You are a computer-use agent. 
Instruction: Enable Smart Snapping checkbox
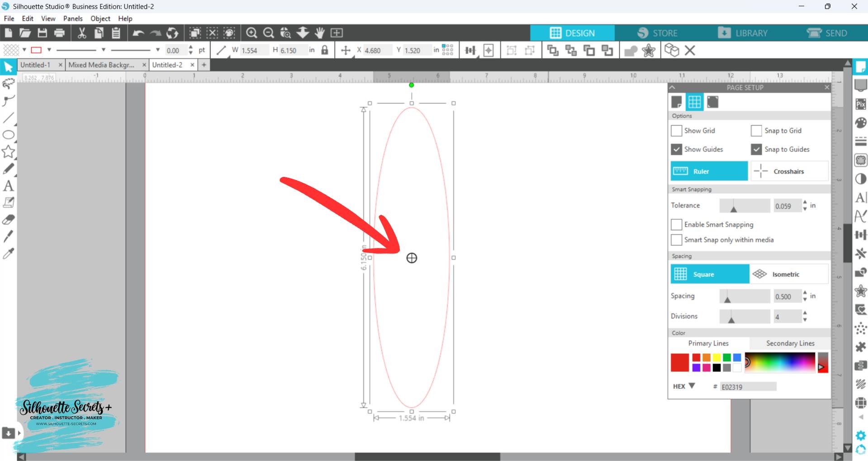[x=676, y=224]
